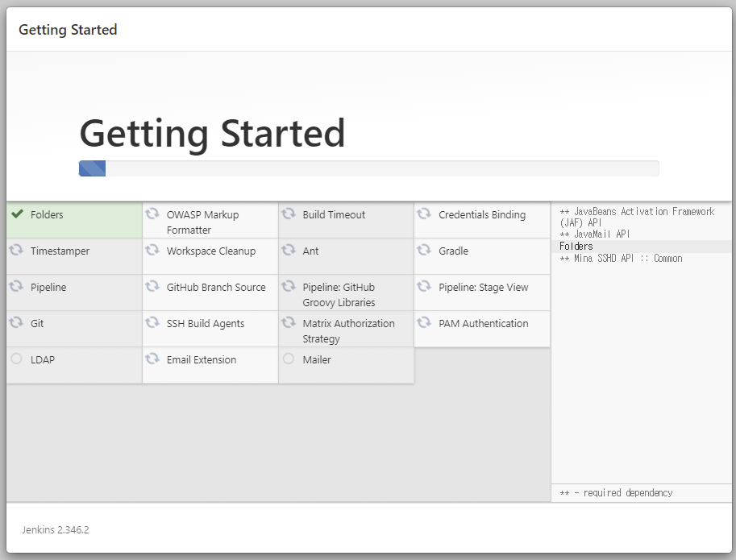The width and height of the screenshot is (736, 560).
Task: Click the small Getting Started dialog title
Action: 68,30
